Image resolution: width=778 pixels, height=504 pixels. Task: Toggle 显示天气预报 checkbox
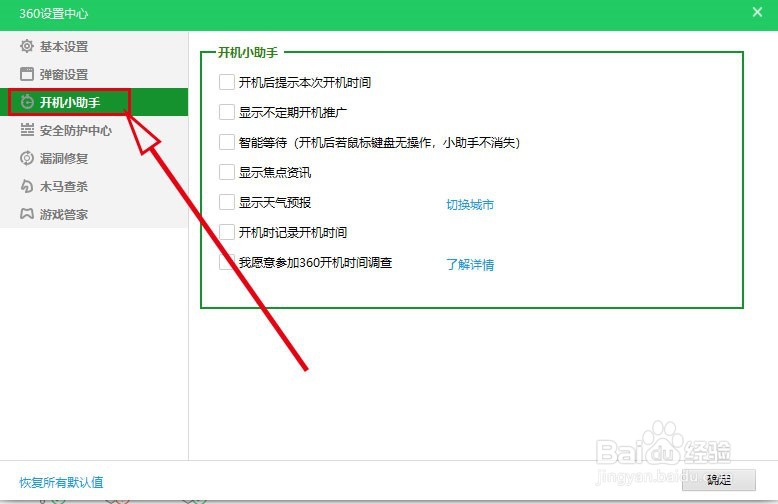(x=227, y=202)
